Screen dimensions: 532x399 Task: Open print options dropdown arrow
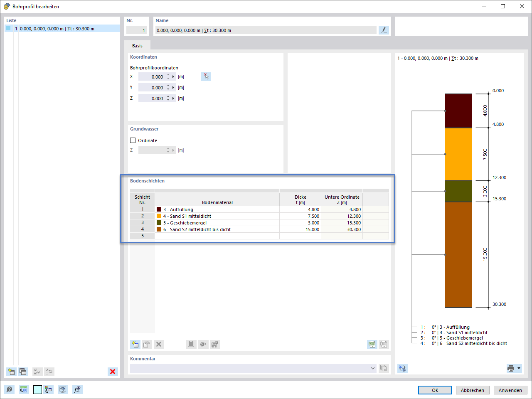(x=519, y=368)
